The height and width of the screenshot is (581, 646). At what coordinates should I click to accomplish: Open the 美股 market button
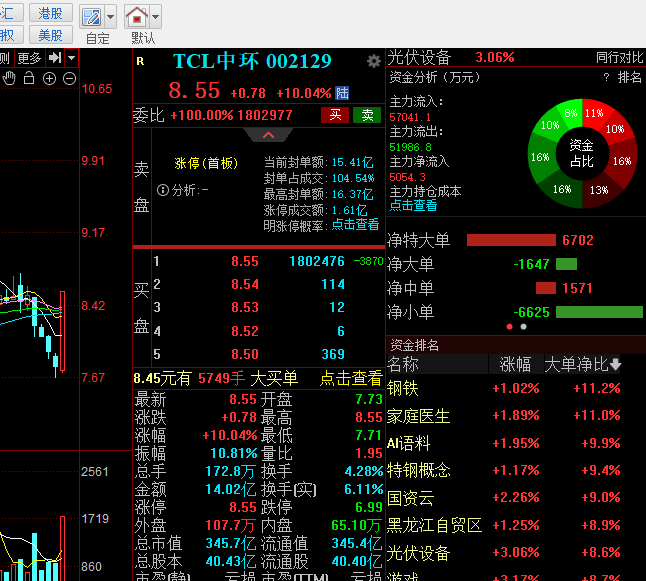click(x=51, y=35)
